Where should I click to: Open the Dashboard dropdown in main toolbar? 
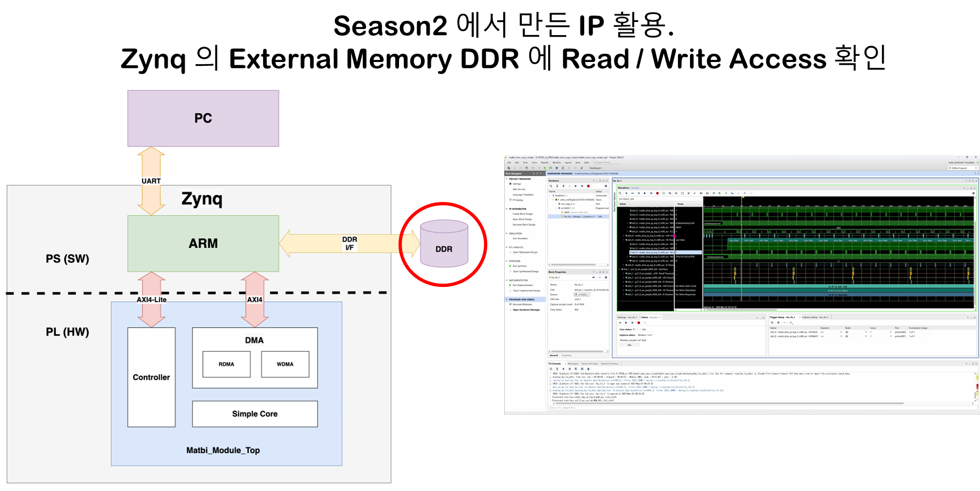pyautogui.click(x=596, y=168)
